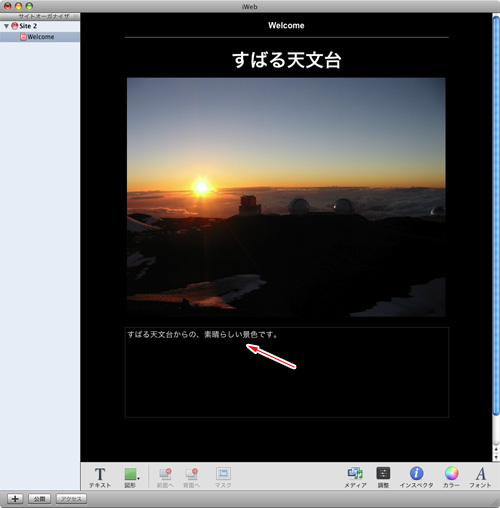Open the Media (メディア) browser

[355, 477]
